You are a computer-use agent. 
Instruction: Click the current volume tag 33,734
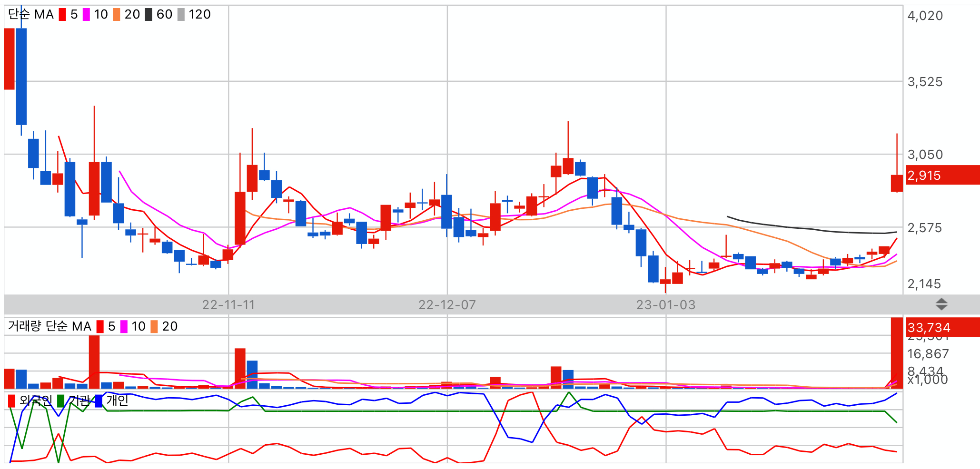pos(942,327)
